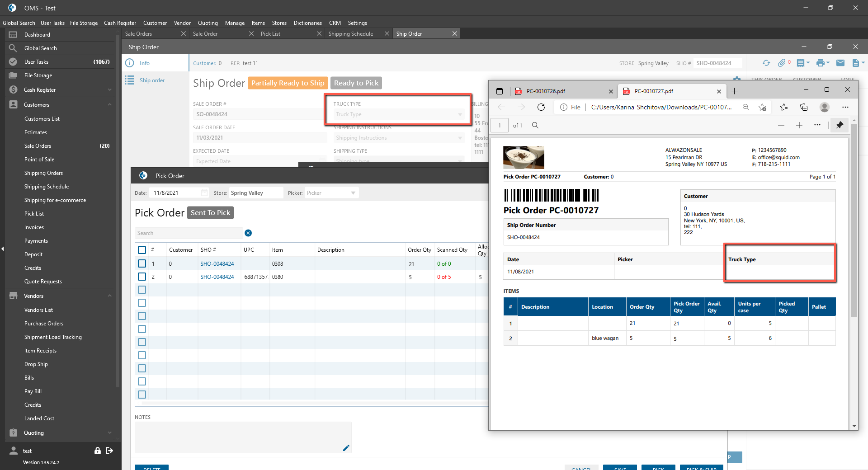Switch to the Shipping Schedule tab

click(x=350, y=34)
